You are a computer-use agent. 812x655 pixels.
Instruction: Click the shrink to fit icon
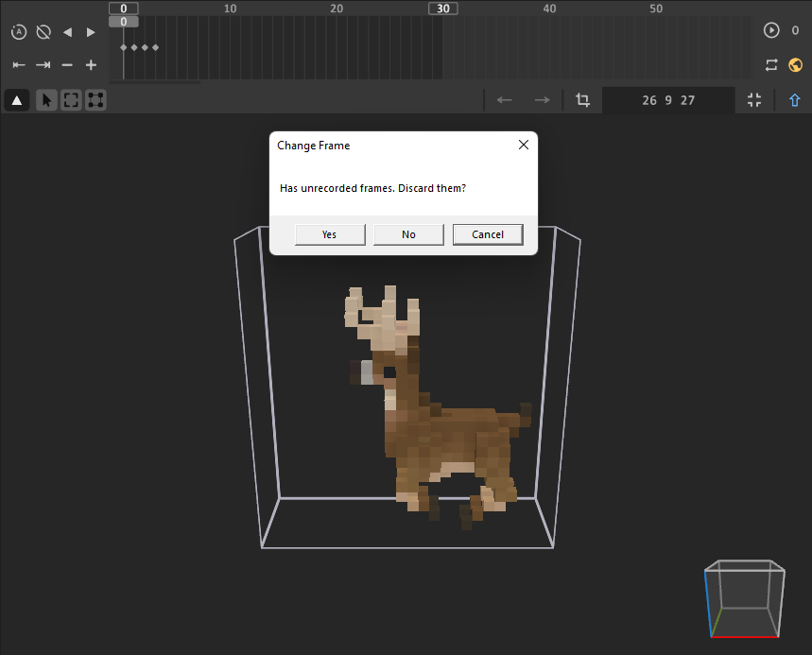(x=754, y=100)
